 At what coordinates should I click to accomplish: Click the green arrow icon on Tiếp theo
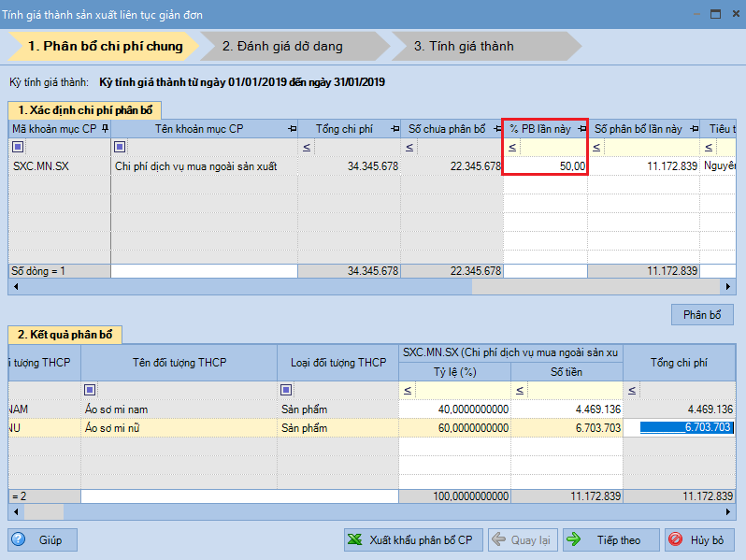point(574,539)
